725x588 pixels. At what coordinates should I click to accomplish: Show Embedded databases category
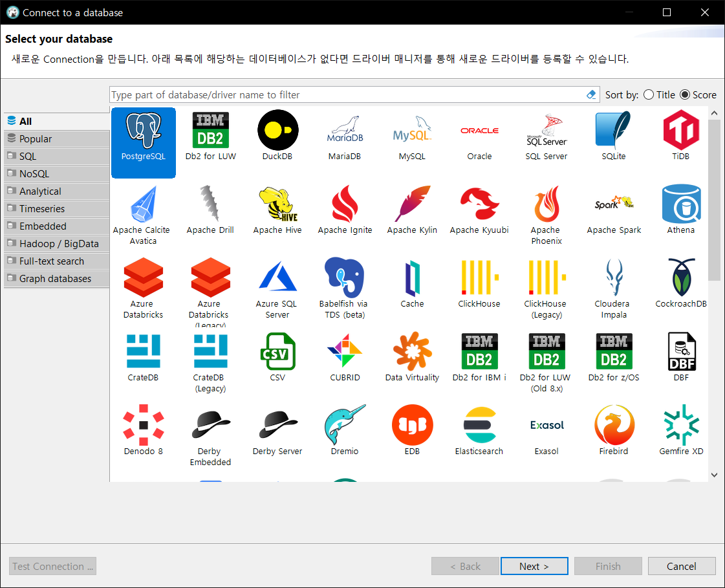(57, 226)
